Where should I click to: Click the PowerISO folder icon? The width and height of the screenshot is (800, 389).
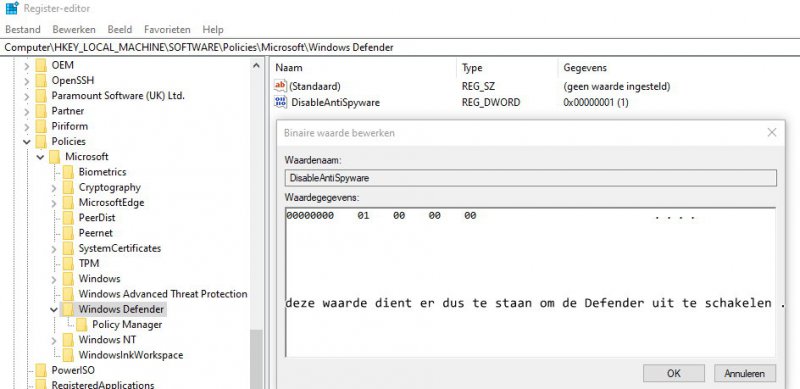click(41, 371)
